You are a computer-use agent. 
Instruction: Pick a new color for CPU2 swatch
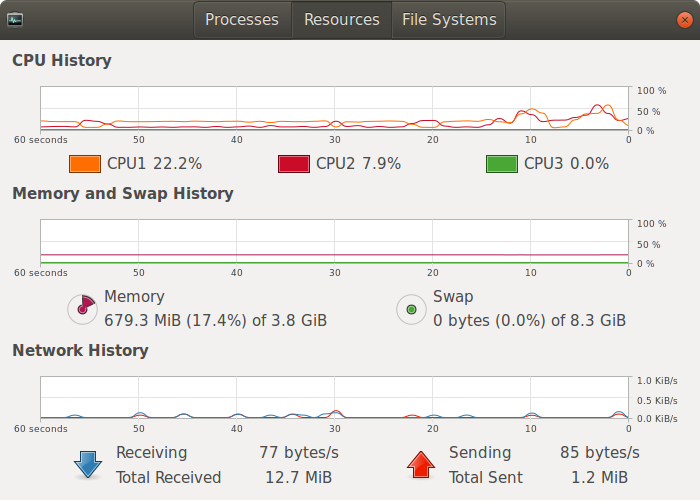click(x=293, y=164)
